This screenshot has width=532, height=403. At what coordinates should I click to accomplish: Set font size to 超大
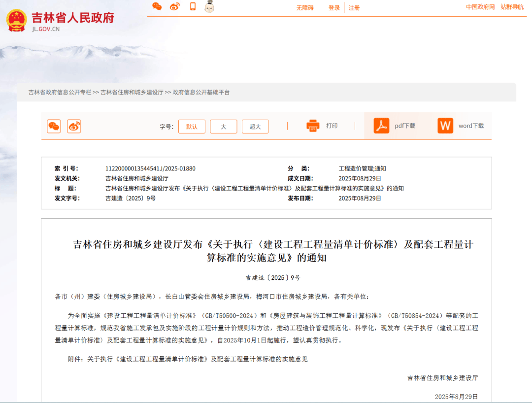point(255,127)
